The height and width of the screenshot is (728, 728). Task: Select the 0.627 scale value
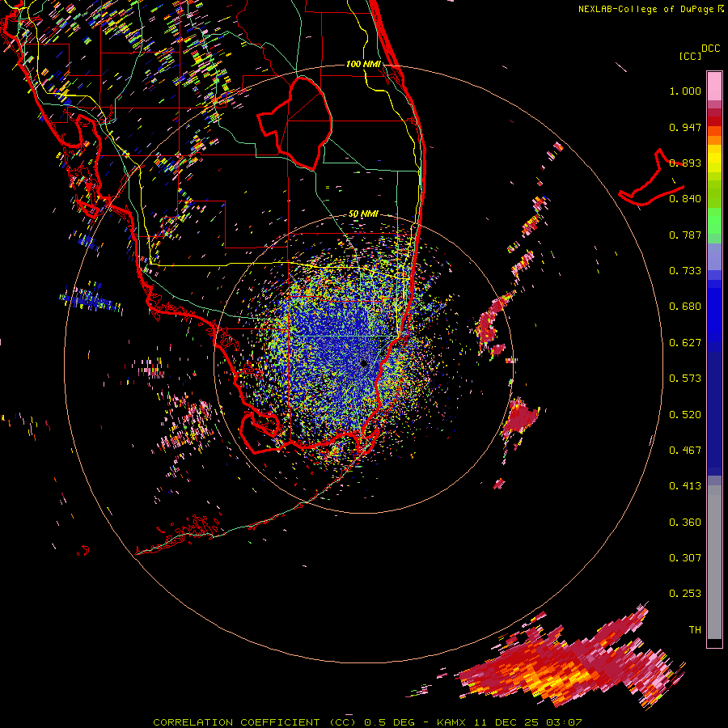click(685, 343)
